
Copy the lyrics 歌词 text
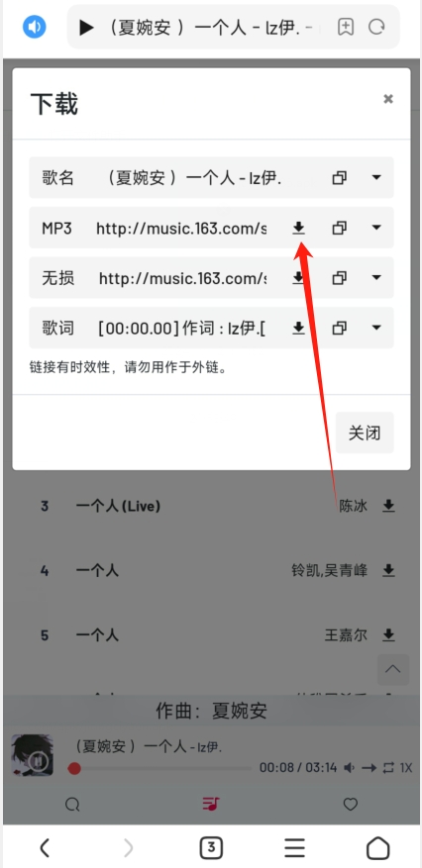tap(339, 329)
